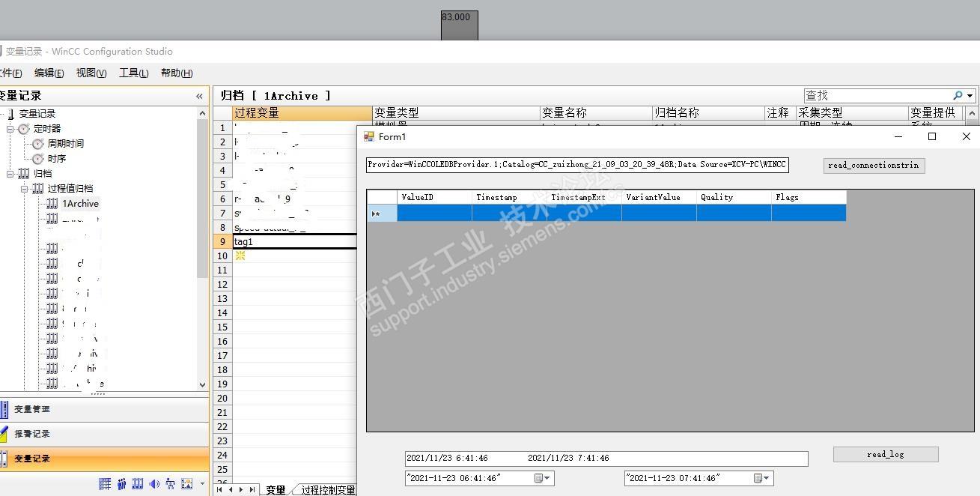This screenshot has width=980, height=496.
Task: Open the end date calendar picker
Action: (x=763, y=478)
